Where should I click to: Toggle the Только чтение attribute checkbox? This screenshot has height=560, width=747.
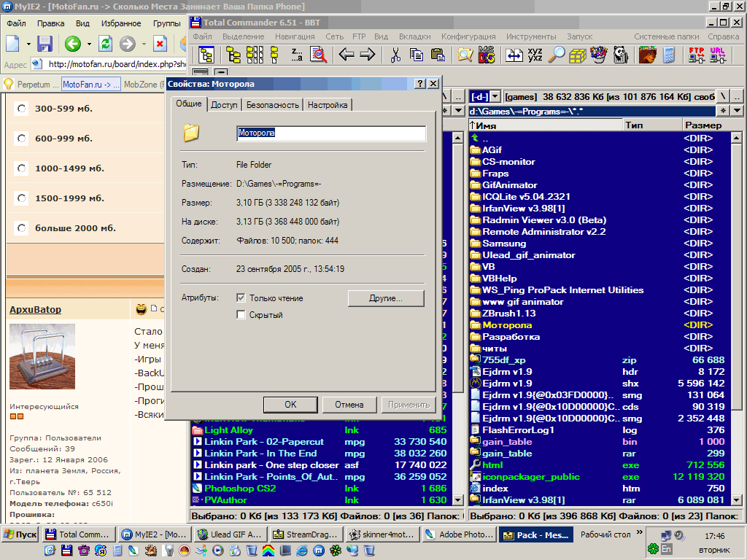[x=241, y=298]
